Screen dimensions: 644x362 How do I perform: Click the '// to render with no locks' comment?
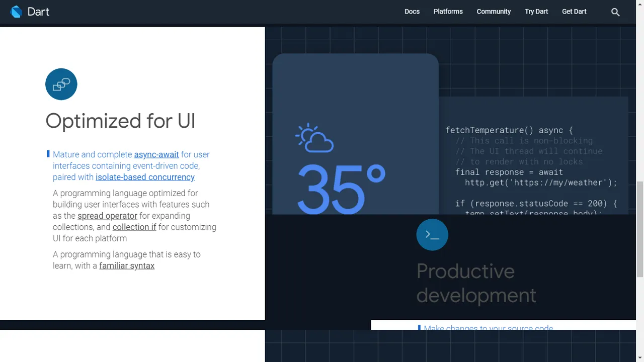coord(519,161)
